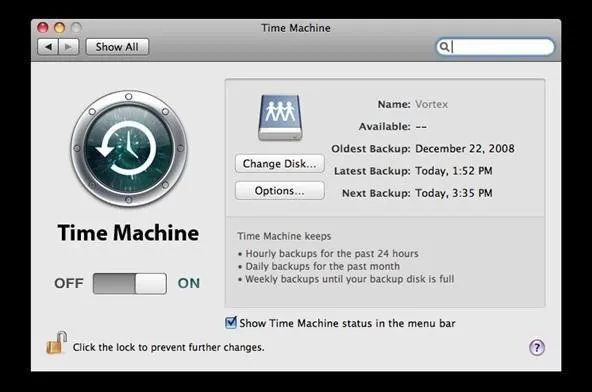Click the ON label beside the switch

(189, 283)
